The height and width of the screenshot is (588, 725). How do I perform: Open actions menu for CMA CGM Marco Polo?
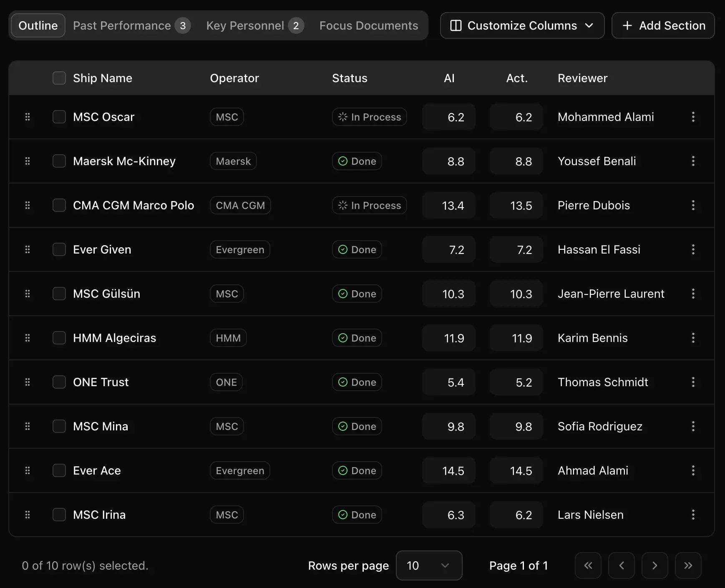[693, 205]
